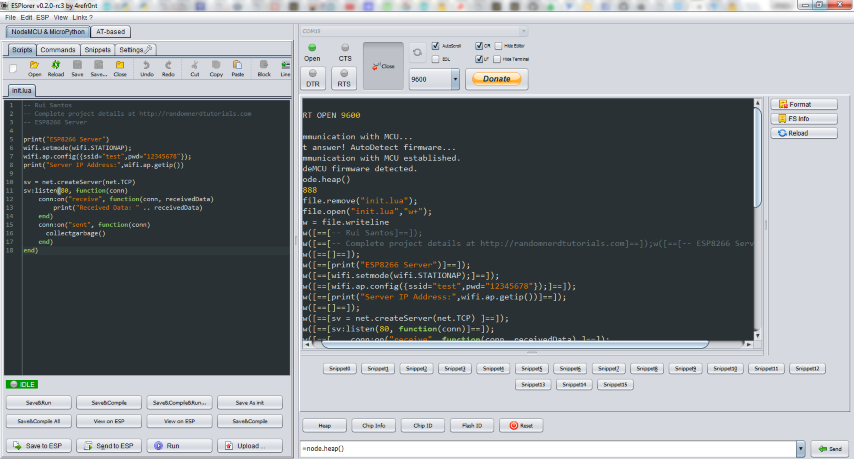Click the Save&Compile All button
Screen dimensions: 854x459
pos(39,421)
